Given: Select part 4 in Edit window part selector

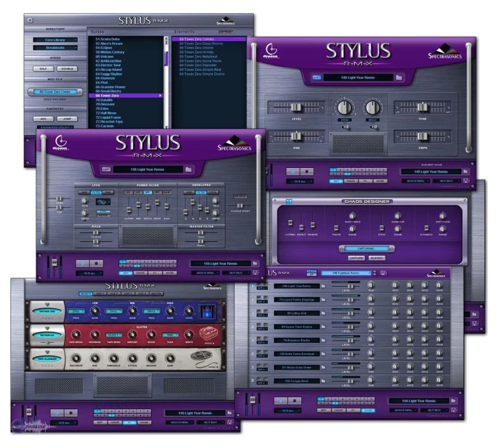Looking at the screenshot, I should click(144, 262).
